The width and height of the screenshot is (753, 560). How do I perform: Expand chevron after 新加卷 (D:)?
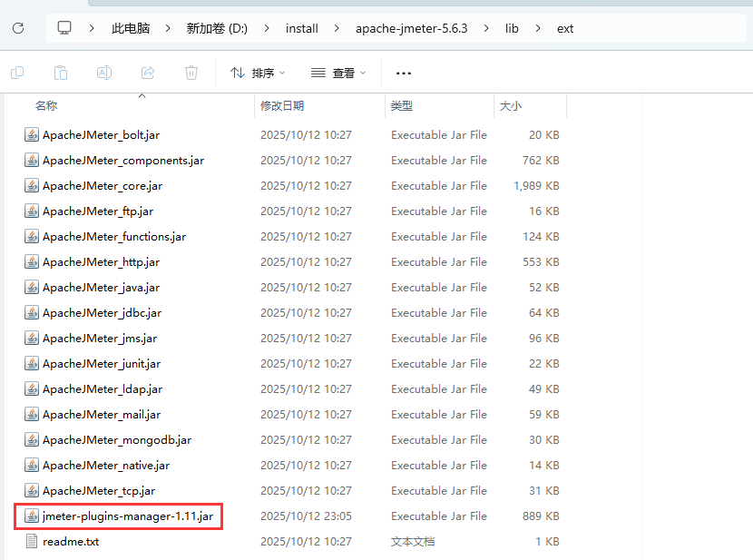(x=267, y=28)
